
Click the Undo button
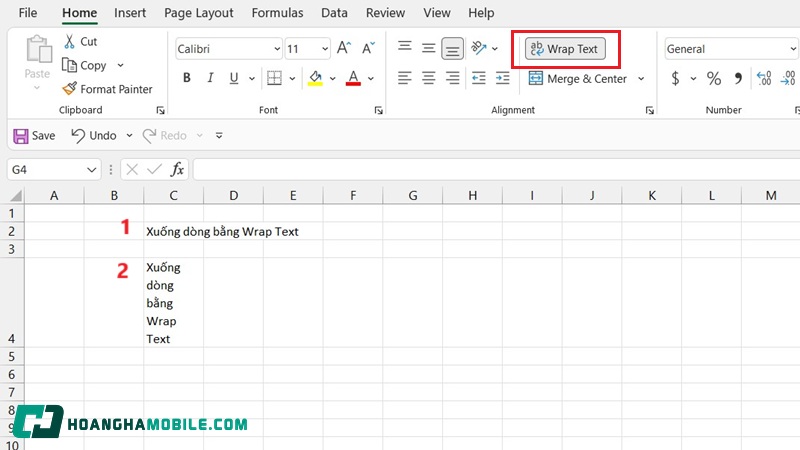pos(93,136)
